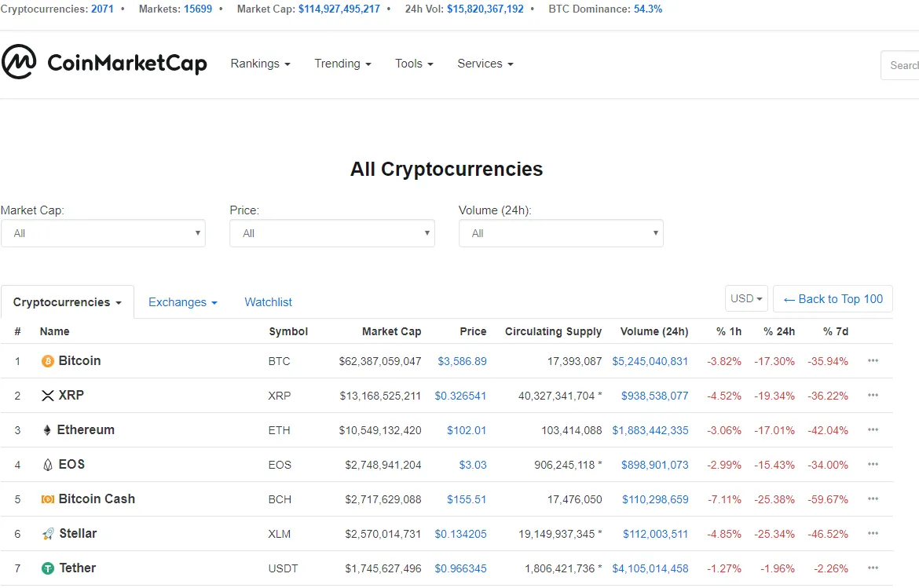Click the Ethereum coin icon
The height and width of the screenshot is (588, 919).
tap(47, 430)
